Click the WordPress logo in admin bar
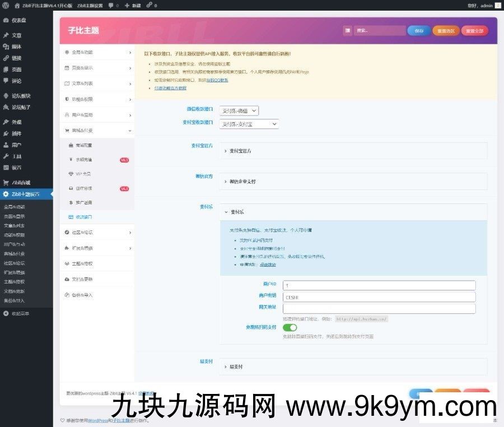 coord(5,5)
